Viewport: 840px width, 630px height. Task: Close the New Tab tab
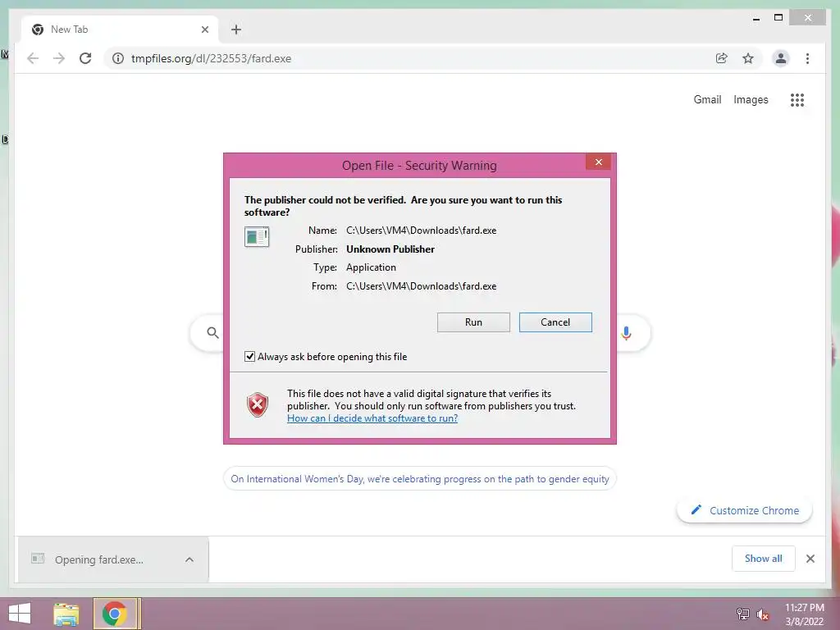coord(204,30)
